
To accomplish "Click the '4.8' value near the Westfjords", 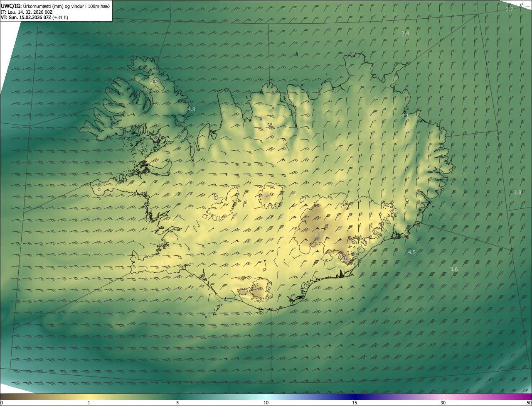I will (192, 109).
